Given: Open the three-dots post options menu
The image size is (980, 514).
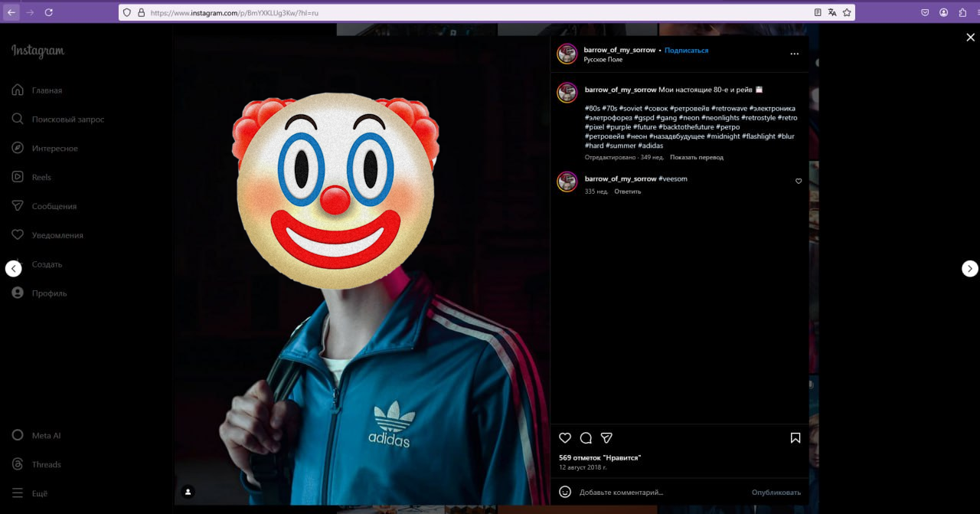Looking at the screenshot, I should 794,54.
